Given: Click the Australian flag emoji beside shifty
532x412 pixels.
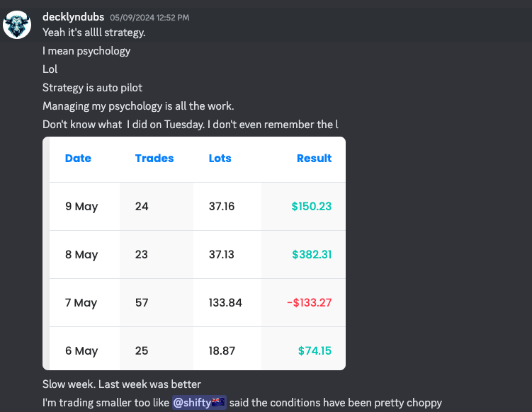Looking at the screenshot, I should point(218,403).
